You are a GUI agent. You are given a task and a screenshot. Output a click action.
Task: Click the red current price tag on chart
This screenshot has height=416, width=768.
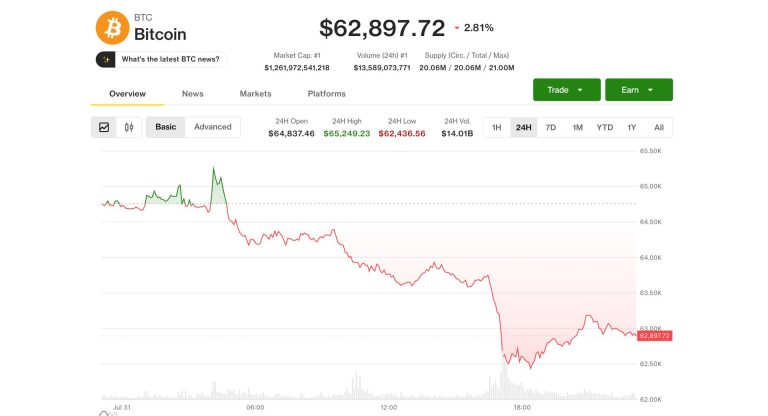pos(654,336)
